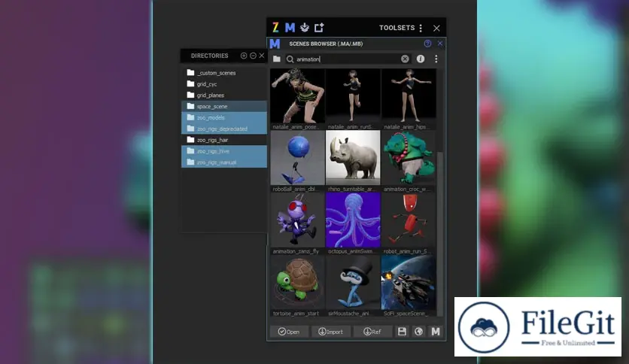Click the square-with-plus icon in the top bar
The width and height of the screenshot is (629, 364).
tap(319, 28)
